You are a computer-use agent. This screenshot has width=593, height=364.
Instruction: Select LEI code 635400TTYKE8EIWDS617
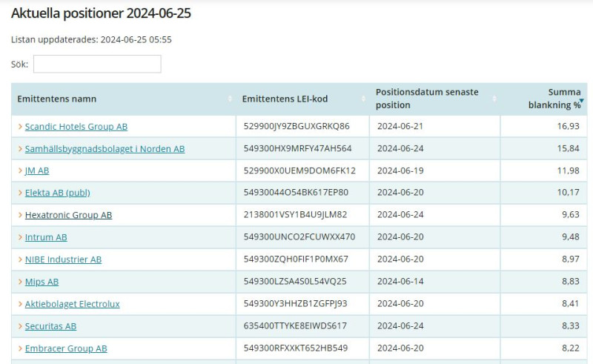(295, 325)
